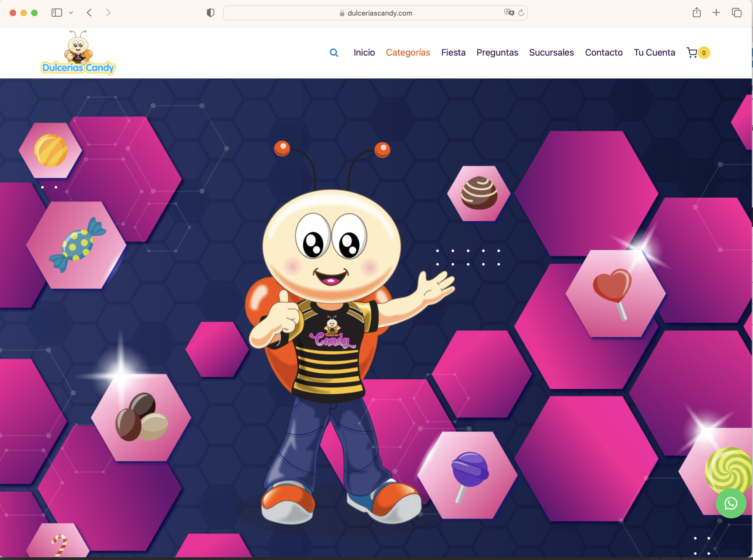The width and height of the screenshot is (753, 560).
Task: Click the dulceriascandy.com address field
Action: (380, 13)
